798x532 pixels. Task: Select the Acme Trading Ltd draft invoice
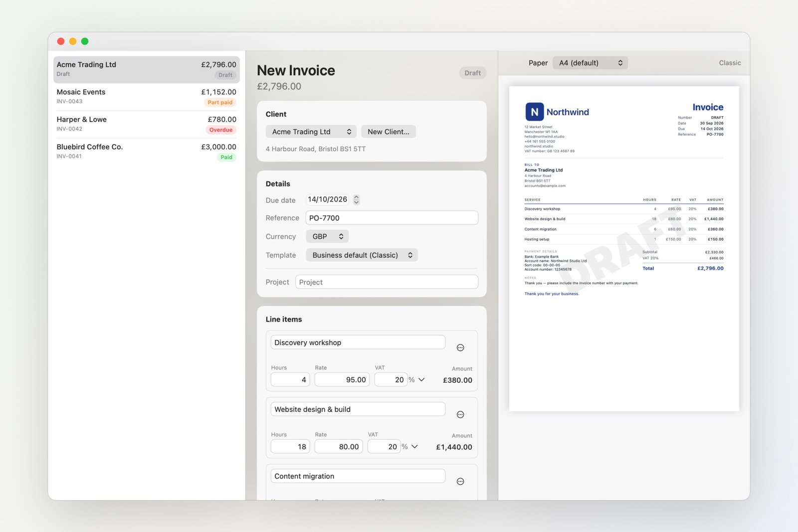[x=146, y=69]
